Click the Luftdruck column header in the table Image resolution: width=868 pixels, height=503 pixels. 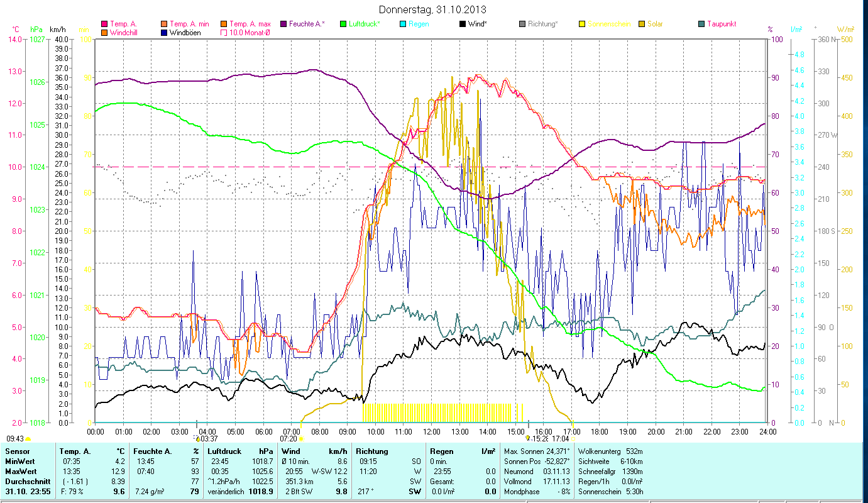(223, 451)
